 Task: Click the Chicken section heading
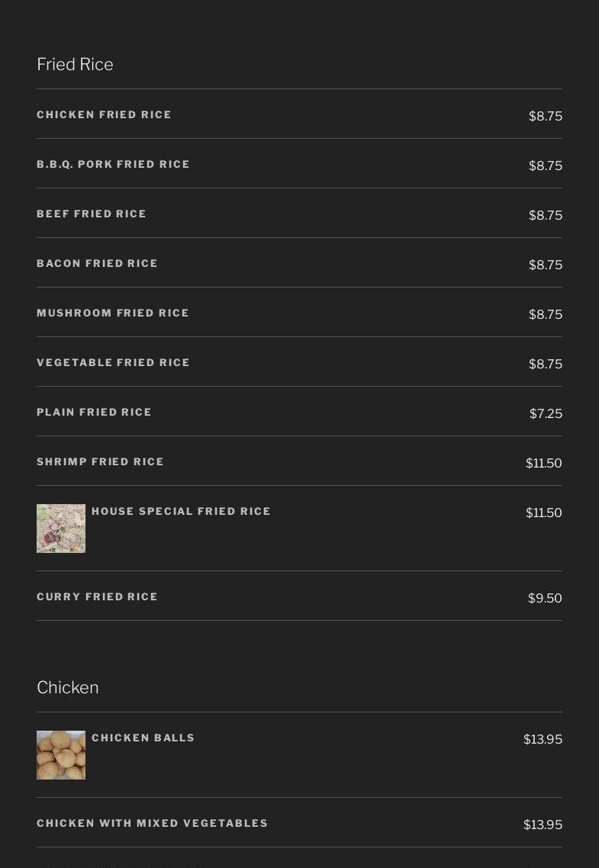point(67,688)
